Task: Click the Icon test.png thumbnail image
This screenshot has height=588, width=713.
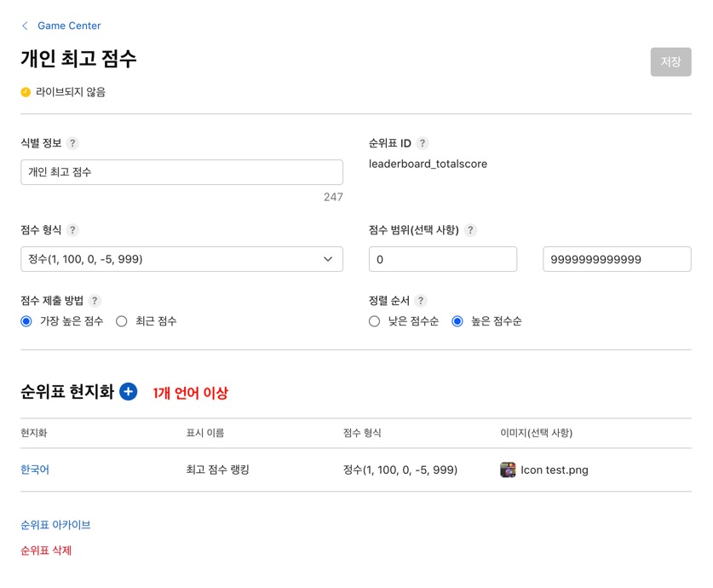Action: [508, 470]
